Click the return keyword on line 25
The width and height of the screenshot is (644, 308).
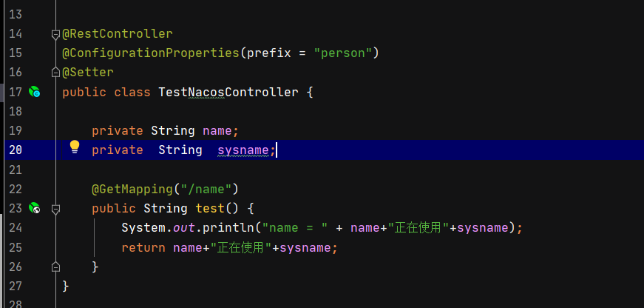coord(143,247)
